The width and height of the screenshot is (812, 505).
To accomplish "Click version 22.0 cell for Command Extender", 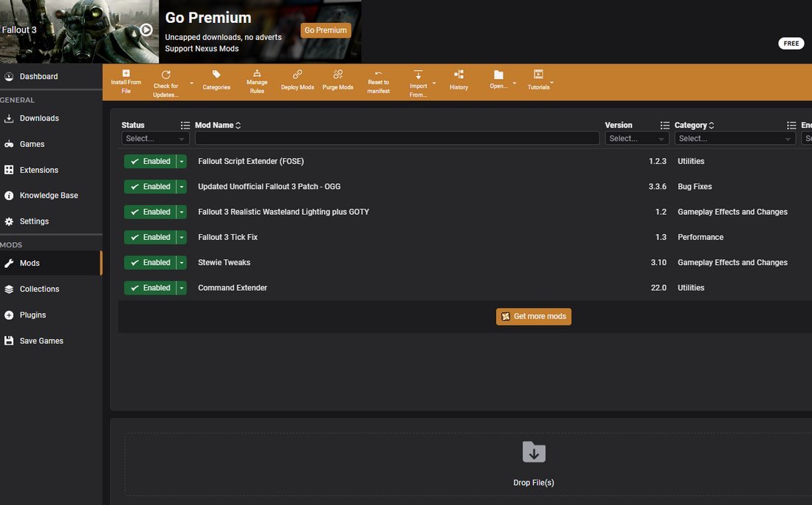I will click(658, 288).
